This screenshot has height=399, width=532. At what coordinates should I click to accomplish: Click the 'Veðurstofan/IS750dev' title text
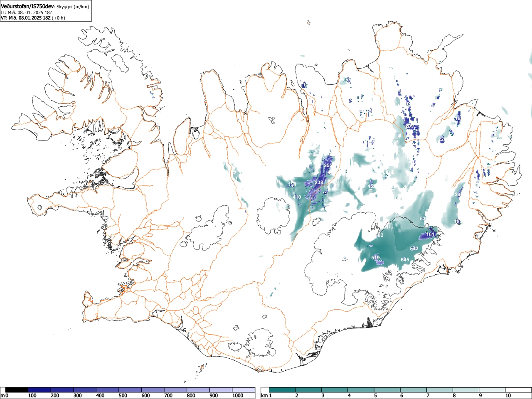pyautogui.click(x=28, y=6)
